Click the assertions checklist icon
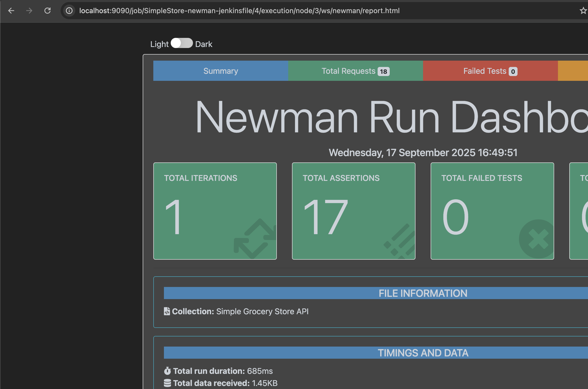588x389 pixels. click(x=400, y=241)
